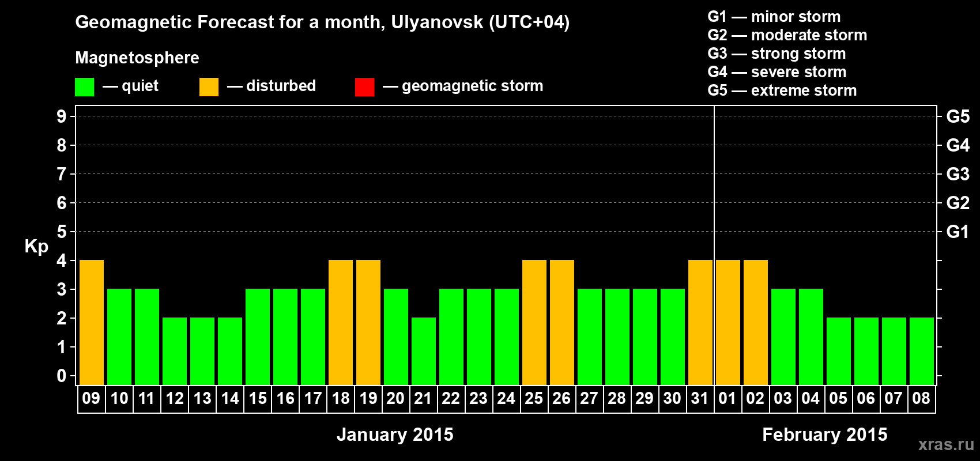Click the G1 label on right axis
This screenshot has height=461, width=980.
(958, 232)
